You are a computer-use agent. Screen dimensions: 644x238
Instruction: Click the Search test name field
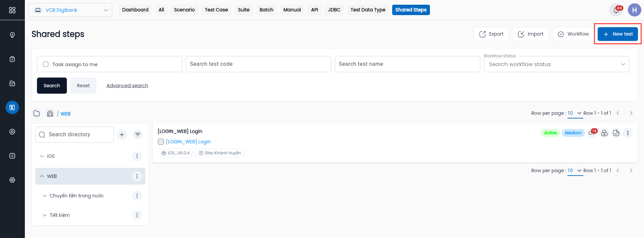point(407,64)
